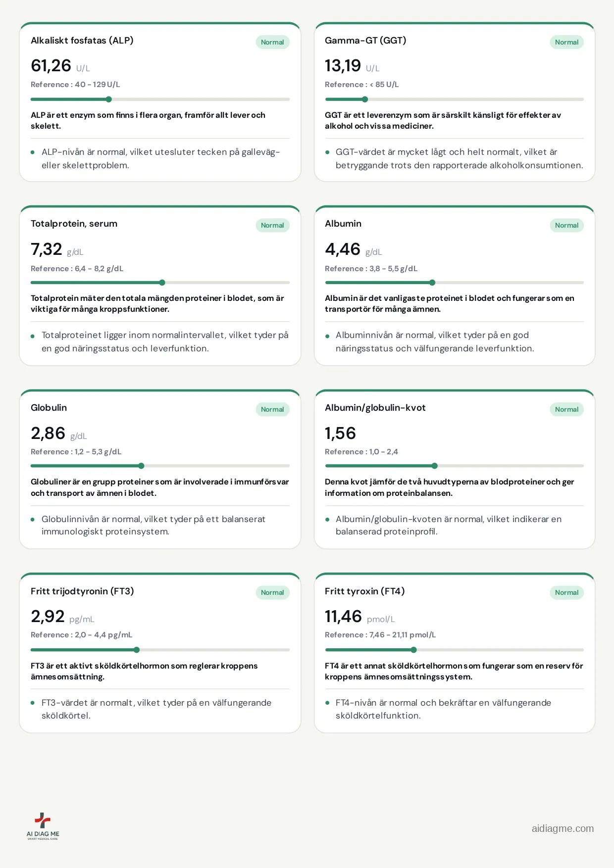Click the Normal badge on Globulin card

(x=272, y=409)
